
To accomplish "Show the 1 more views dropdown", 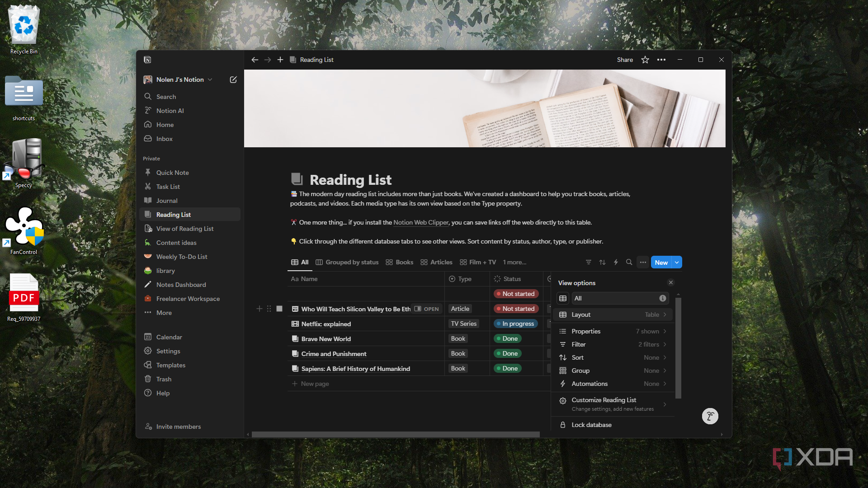I will point(514,262).
